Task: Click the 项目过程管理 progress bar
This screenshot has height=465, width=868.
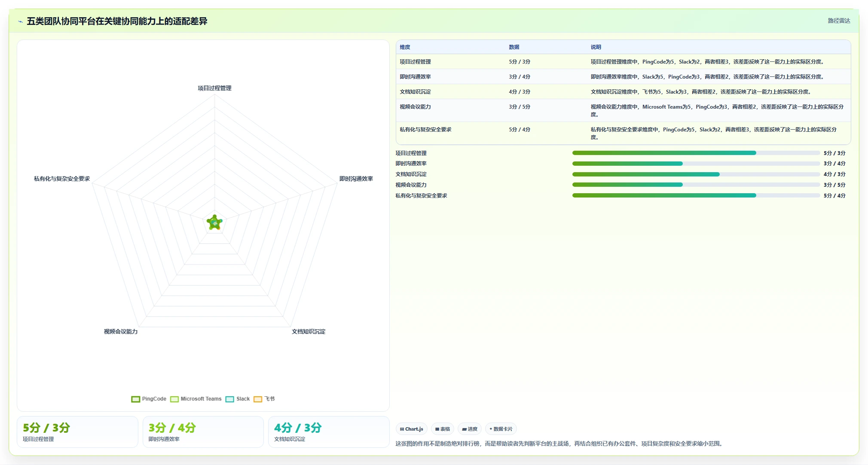Action: click(x=696, y=153)
